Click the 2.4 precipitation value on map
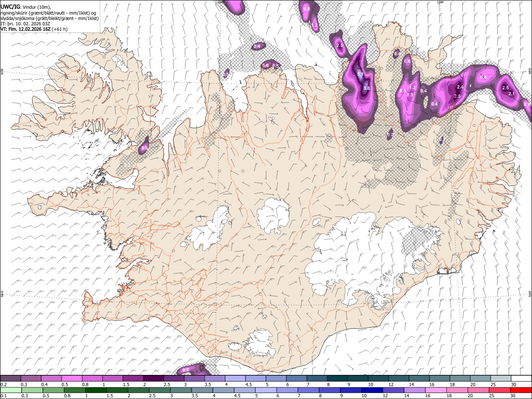 [460, 87]
